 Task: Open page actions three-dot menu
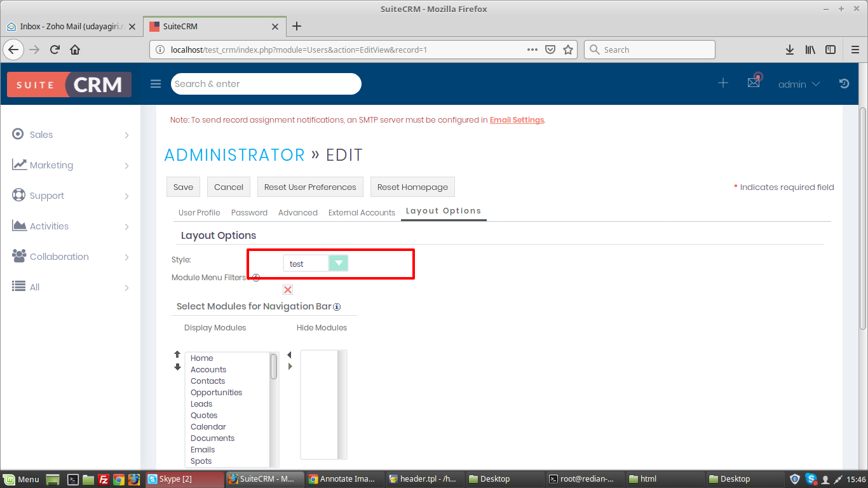click(534, 50)
